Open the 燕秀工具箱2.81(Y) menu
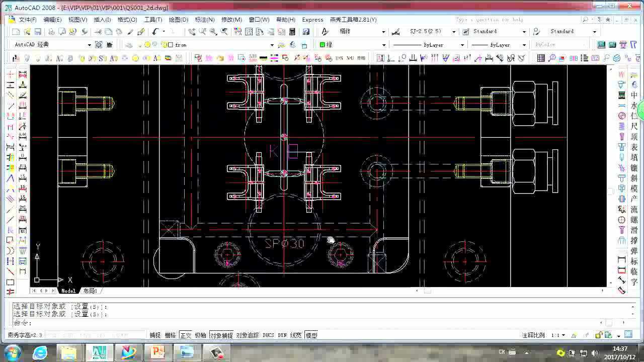The width and height of the screenshot is (644, 362). tap(353, 20)
